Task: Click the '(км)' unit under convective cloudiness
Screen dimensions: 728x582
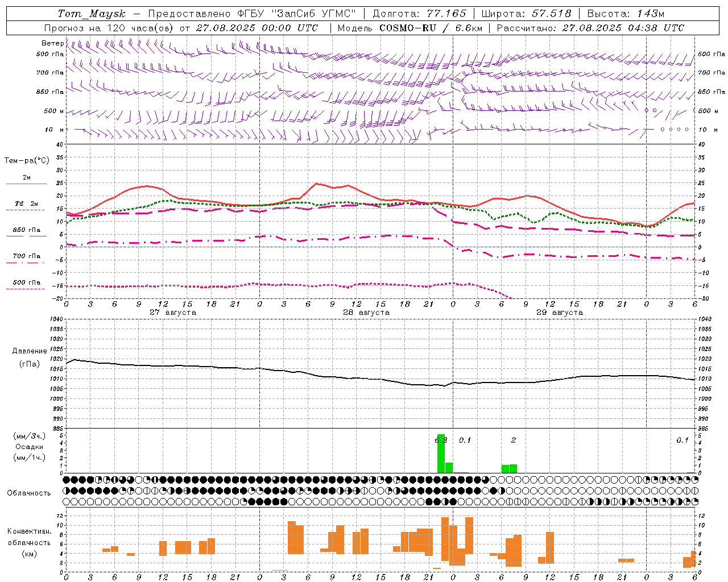Action: 29,554
